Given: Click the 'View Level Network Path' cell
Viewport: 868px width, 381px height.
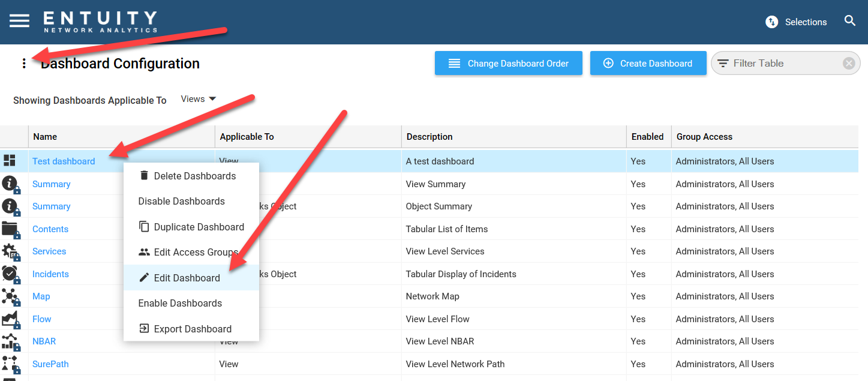Looking at the screenshot, I should [x=513, y=364].
